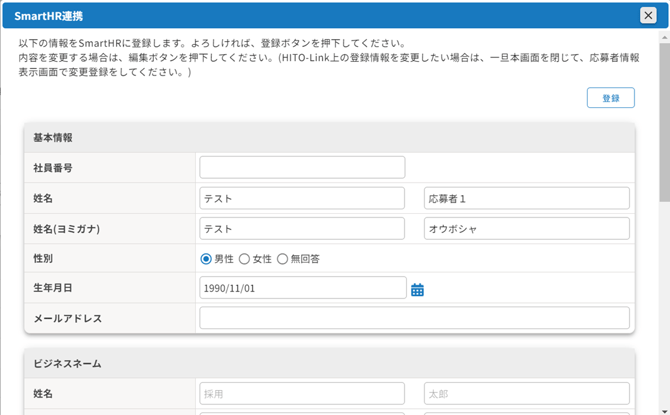Click the 生年月日 date field 1990/11/01
670x415 pixels.
303,288
